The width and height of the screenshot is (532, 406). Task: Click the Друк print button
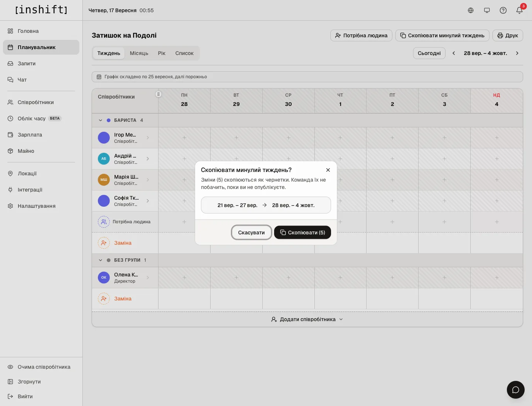click(x=508, y=35)
